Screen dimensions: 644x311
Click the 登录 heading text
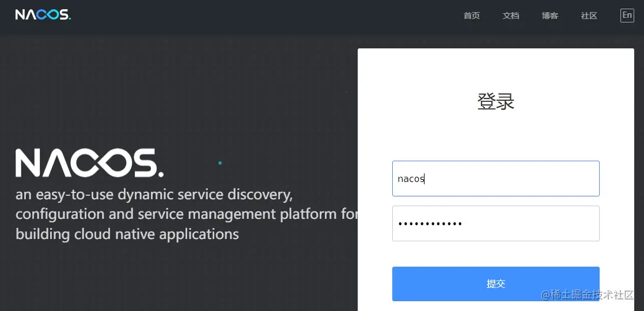(x=496, y=101)
